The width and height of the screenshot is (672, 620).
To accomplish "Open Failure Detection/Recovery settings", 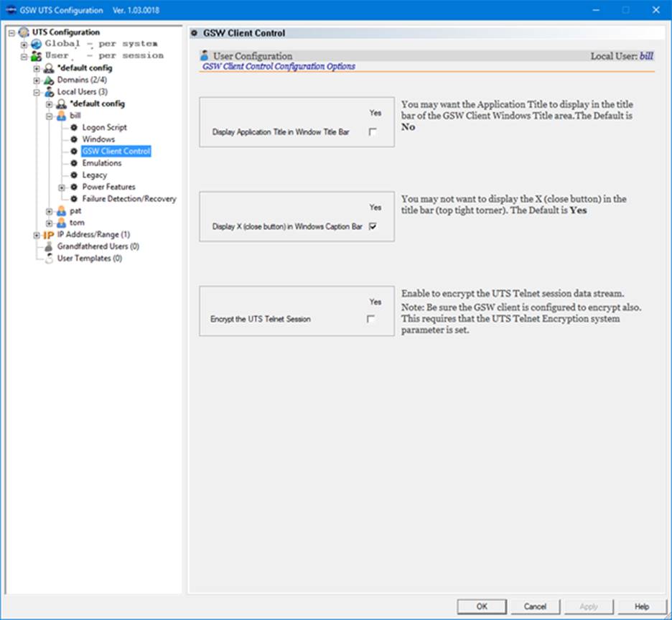I will coord(129,199).
